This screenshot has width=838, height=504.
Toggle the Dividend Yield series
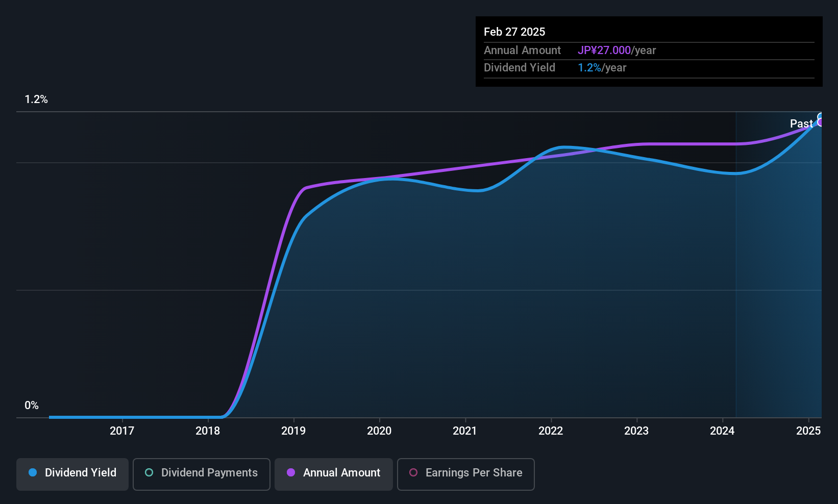tap(72, 474)
